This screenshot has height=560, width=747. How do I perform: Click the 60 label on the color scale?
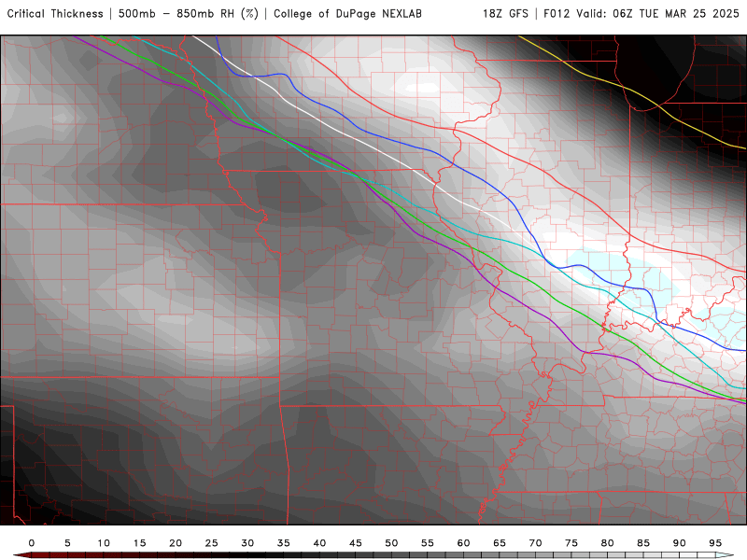(463, 543)
